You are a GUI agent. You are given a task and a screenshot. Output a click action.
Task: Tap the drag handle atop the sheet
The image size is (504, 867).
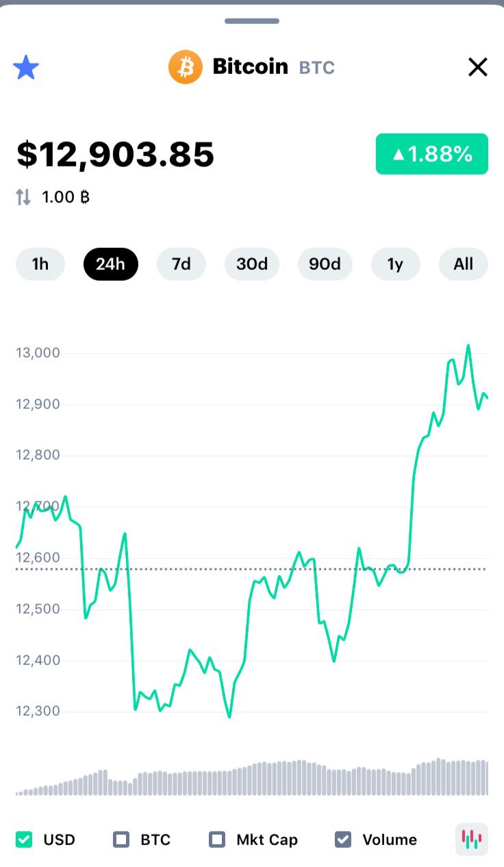click(252, 21)
